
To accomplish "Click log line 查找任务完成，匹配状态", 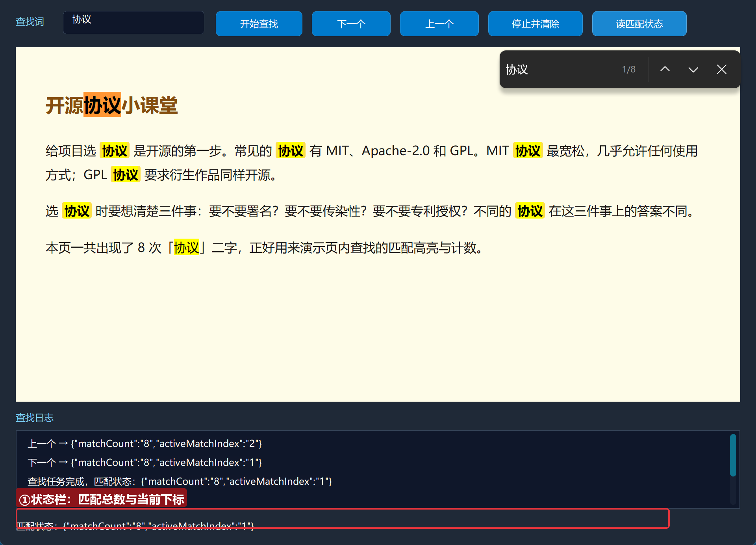I will tap(180, 481).
